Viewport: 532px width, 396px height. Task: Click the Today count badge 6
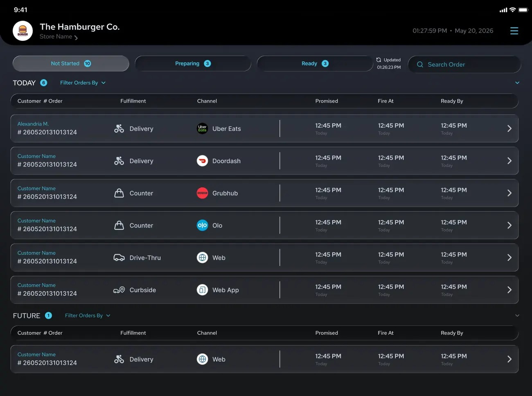(43, 83)
